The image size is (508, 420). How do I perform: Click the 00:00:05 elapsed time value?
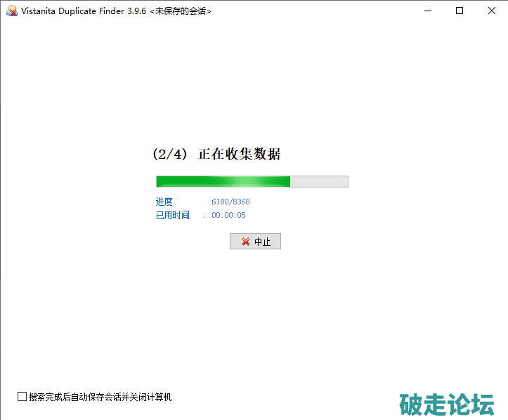click(228, 215)
